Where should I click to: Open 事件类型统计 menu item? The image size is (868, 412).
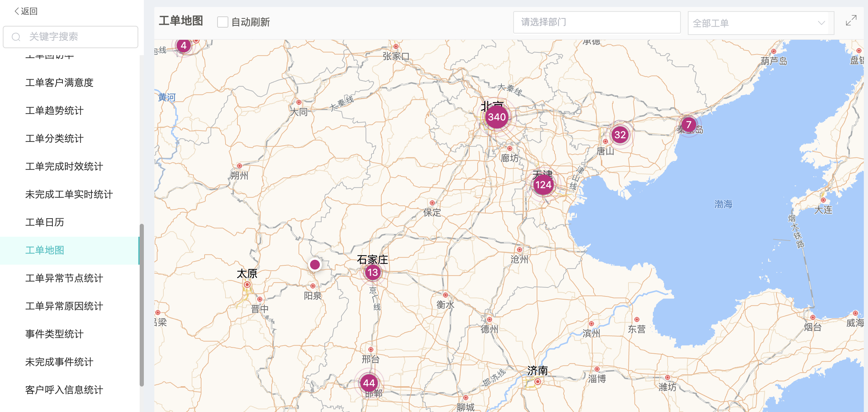(70, 334)
